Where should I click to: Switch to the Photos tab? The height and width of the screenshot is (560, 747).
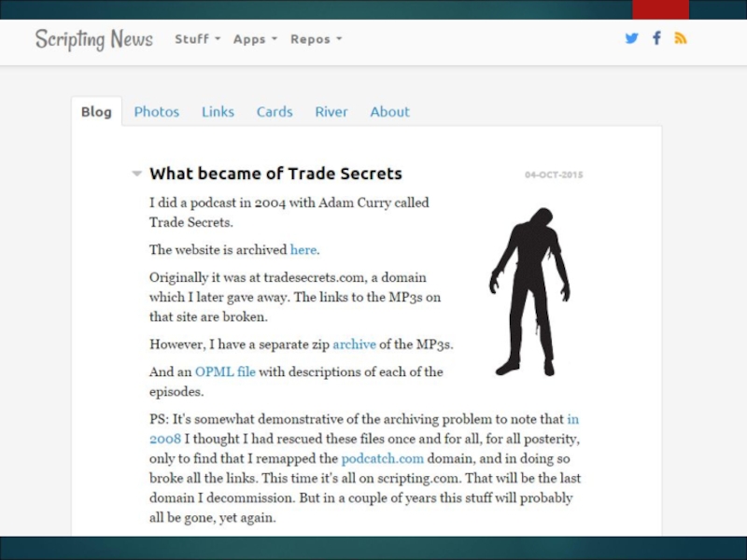pos(156,111)
